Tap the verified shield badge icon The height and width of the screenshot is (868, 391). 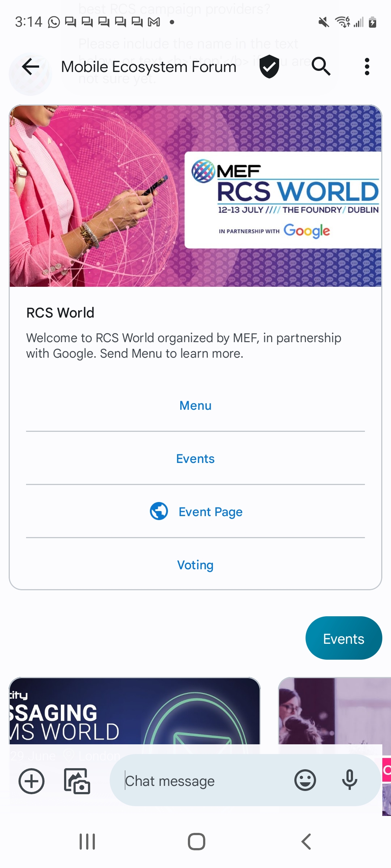(x=269, y=67)
